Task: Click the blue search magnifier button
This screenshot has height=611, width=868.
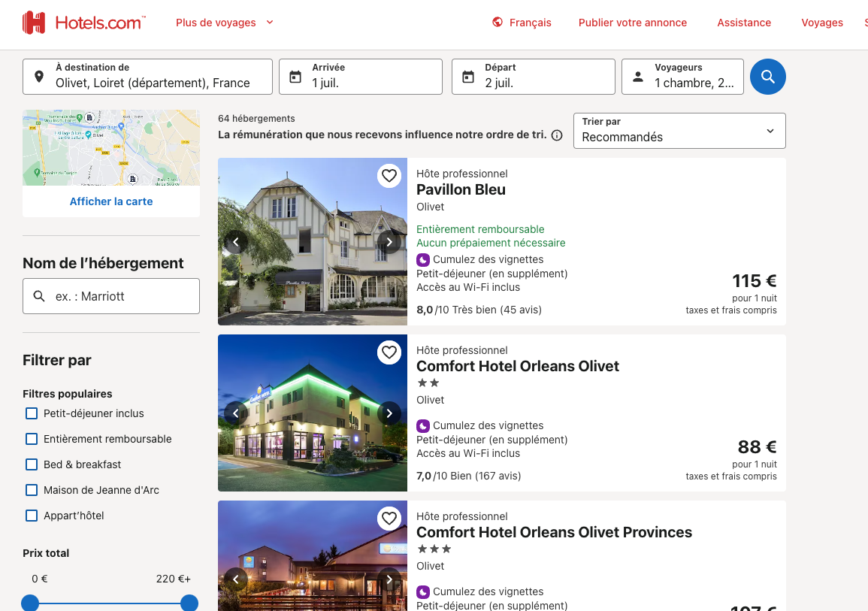Action: 768,77
